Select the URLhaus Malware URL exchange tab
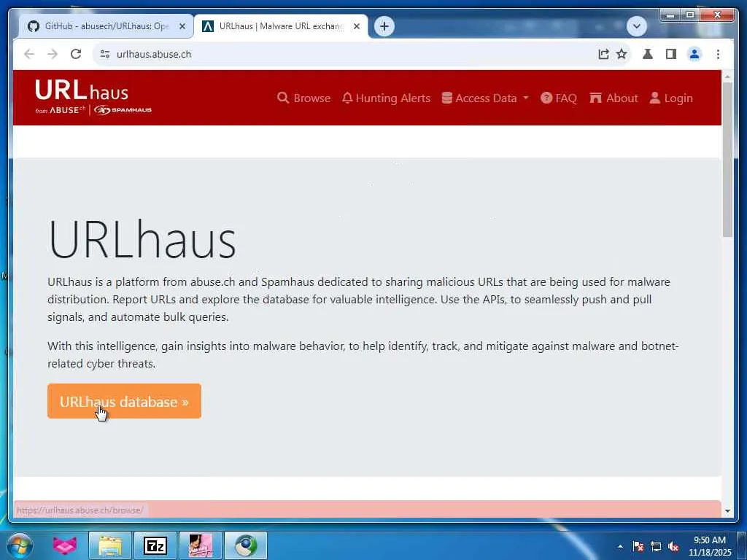 coord(281,26)
